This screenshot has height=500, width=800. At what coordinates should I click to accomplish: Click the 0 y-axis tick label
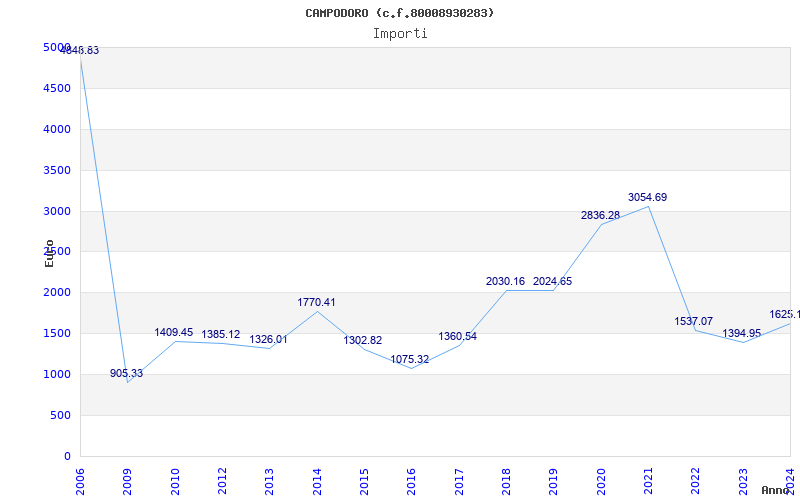[67, 456]
